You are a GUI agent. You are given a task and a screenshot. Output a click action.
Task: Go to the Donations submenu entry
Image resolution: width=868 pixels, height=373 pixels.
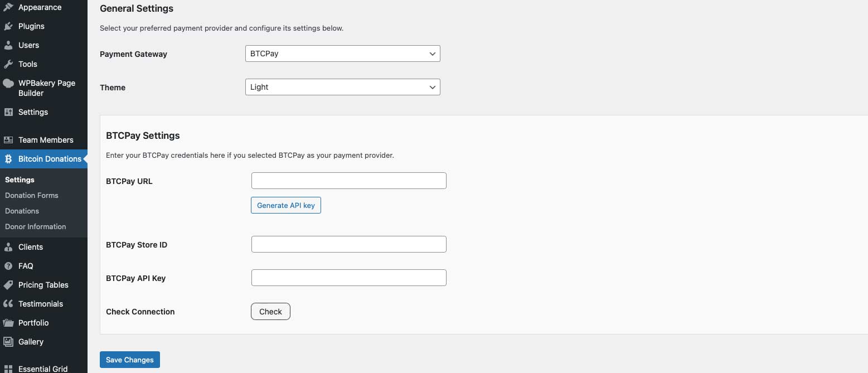click(22, 211)
